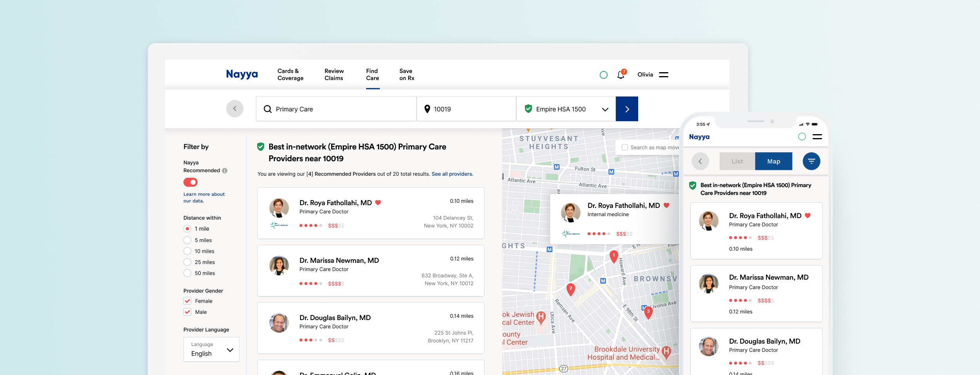Open the mobile hamburger menu
This screenshot has width=980, height=375.
pyautogui.click(x=817, y=137)
